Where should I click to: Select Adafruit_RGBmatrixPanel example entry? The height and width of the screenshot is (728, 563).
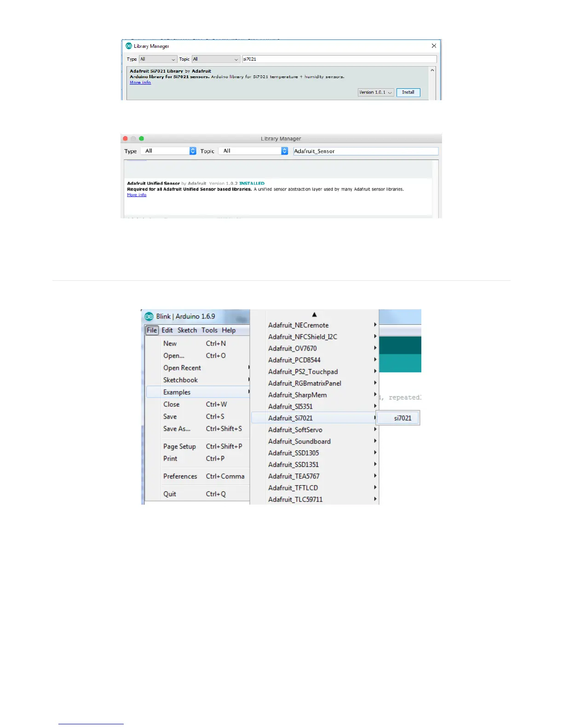[x=315, y=383]
